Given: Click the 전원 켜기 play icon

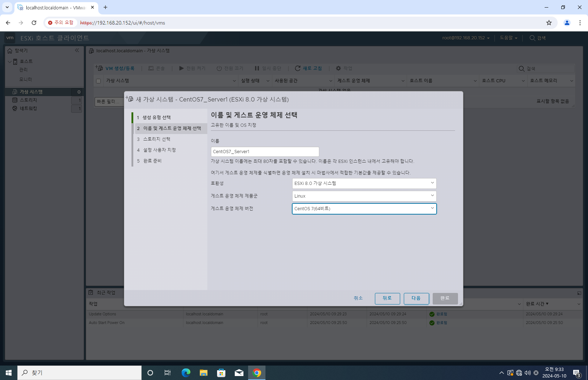Looking at the screenshot, I should (x=182, y=68).
